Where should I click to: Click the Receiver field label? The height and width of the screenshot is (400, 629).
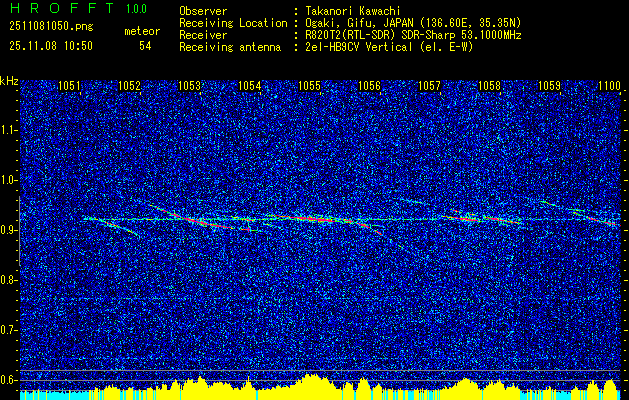(203, 35)
